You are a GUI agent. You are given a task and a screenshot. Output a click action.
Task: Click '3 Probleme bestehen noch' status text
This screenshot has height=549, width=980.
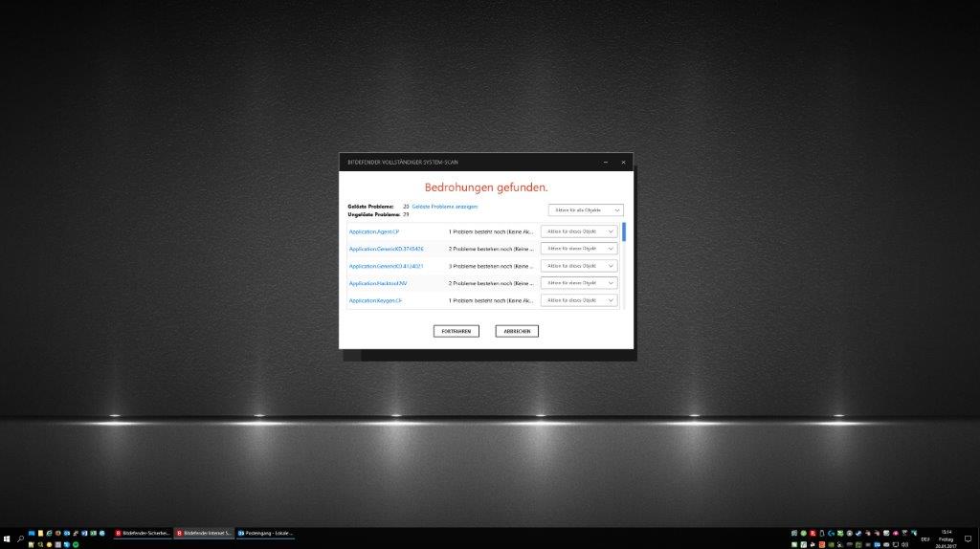coord(491,266)
